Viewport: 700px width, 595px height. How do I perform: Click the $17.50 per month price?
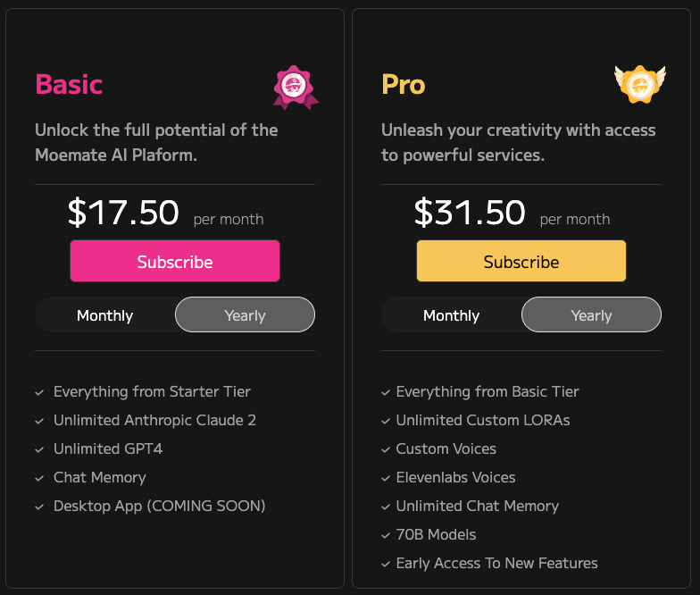124,214
